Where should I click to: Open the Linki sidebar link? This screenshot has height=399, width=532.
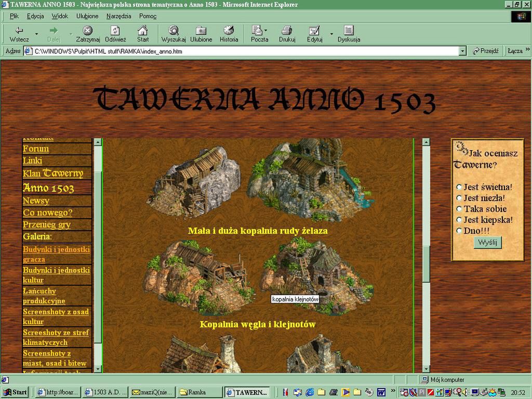[x=32, y=161]
